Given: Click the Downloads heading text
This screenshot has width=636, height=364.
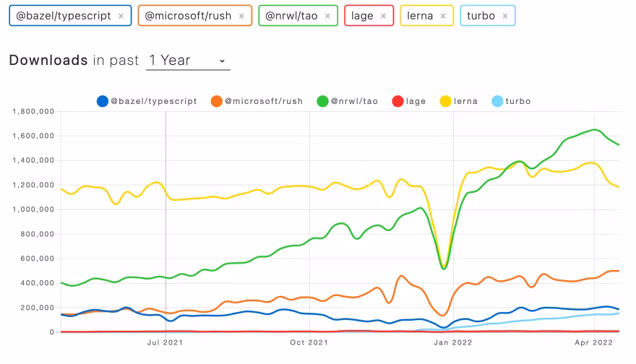Looking at the screenshot, I should [48, 61].
